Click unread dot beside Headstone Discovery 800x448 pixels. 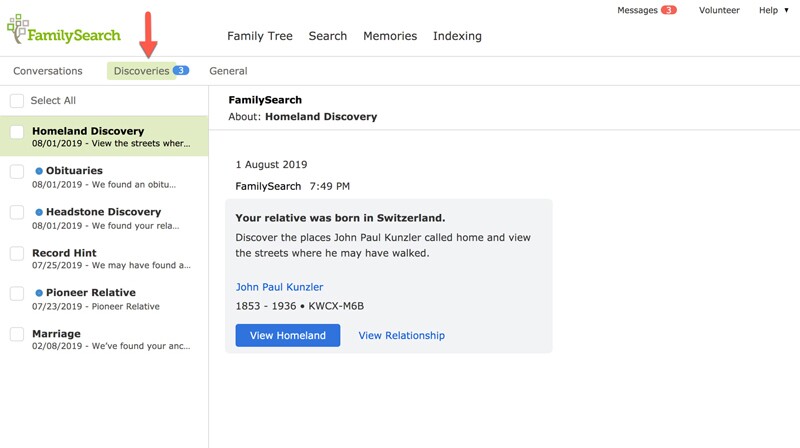pos(39,212)
